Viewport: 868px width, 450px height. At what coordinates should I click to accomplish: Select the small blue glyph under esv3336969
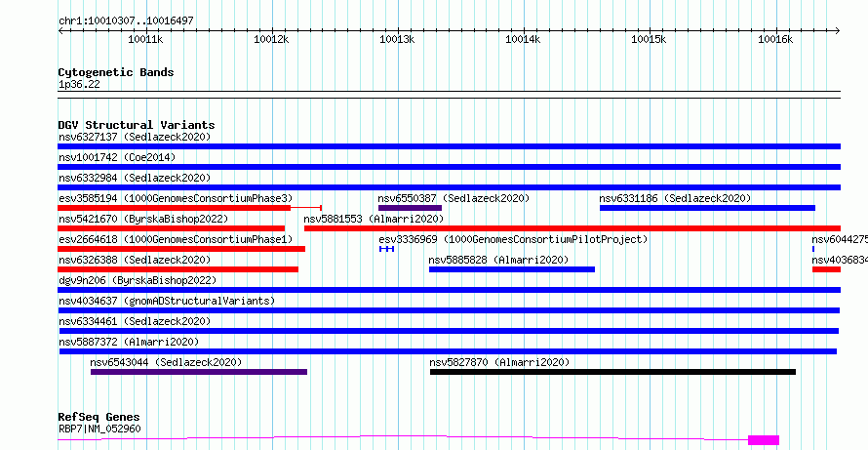click(x=386, y=249)
